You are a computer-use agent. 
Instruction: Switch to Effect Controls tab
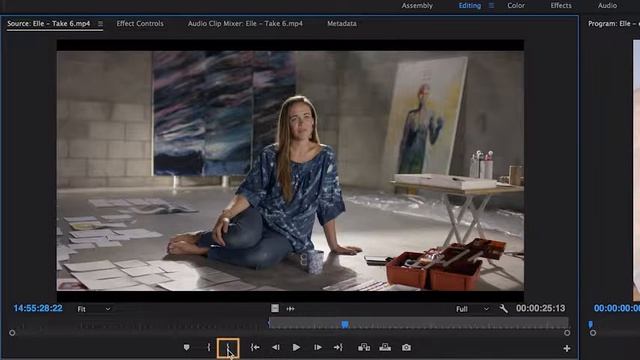click(140, 24)
